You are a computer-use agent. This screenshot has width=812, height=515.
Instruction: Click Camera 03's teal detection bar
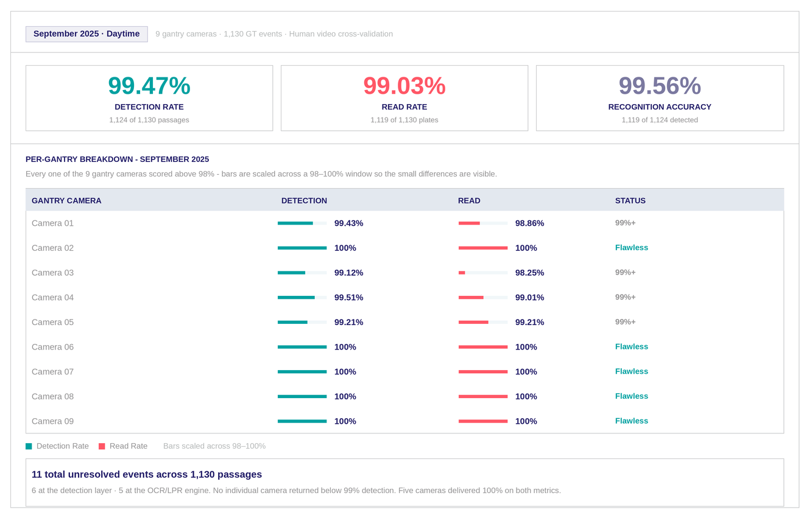[291, 273]
